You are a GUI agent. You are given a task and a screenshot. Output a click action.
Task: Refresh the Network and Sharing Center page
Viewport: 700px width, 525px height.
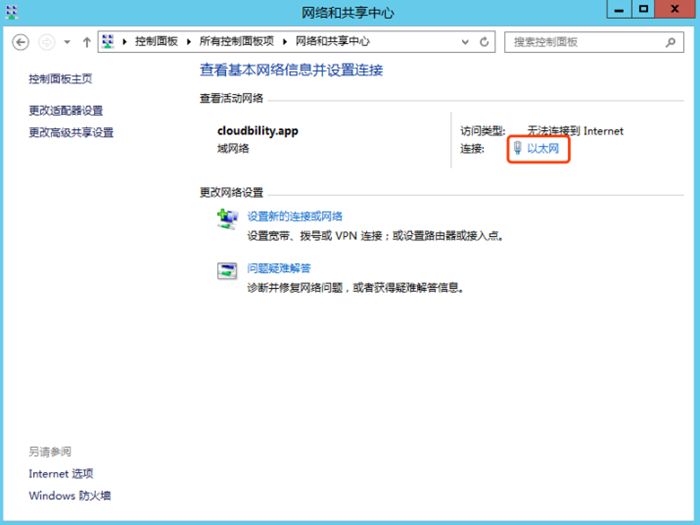[485, 42]
